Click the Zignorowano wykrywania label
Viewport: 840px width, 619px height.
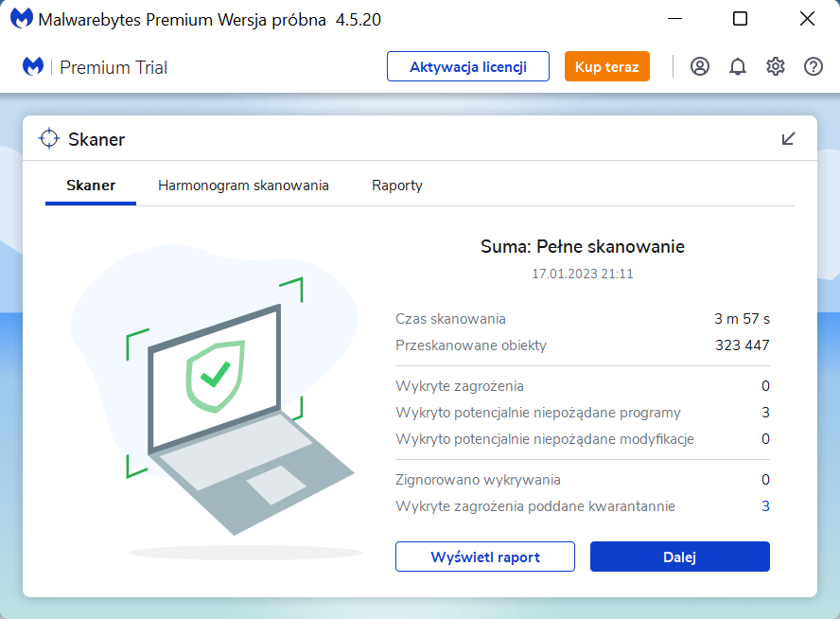pos(478,480)
